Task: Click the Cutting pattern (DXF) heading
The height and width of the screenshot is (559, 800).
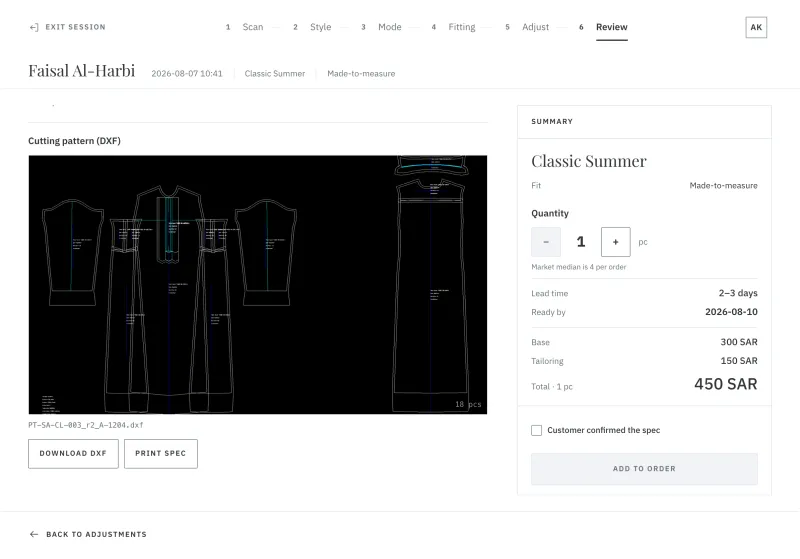Action: coord(74,141)
